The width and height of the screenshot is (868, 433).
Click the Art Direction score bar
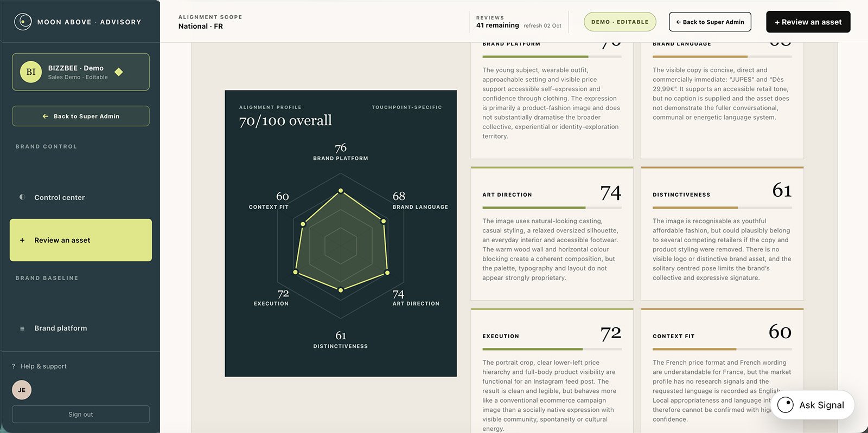point(552,208)
